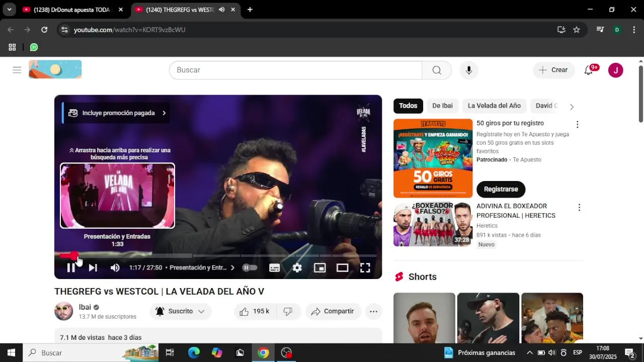Click the address bar URL

point(130,30)
